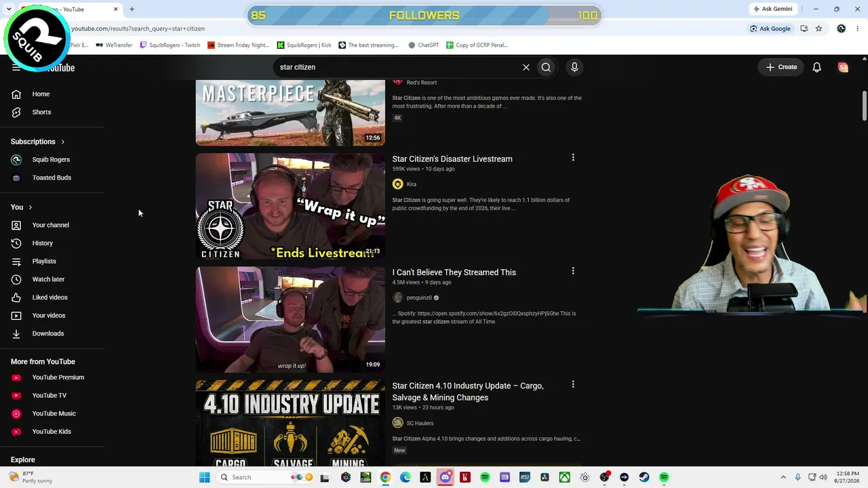The width and height of the screenshot is (868, 488).
Task: Expand the Subscriptions section
Action: tap(38, 142)
